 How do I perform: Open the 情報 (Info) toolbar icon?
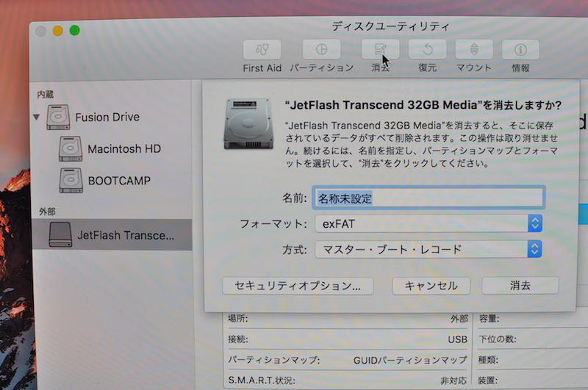(x=520, y=49)
